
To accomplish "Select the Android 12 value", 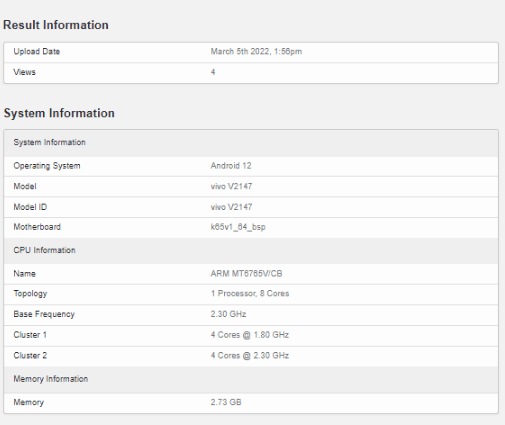I will pos(231,166).
